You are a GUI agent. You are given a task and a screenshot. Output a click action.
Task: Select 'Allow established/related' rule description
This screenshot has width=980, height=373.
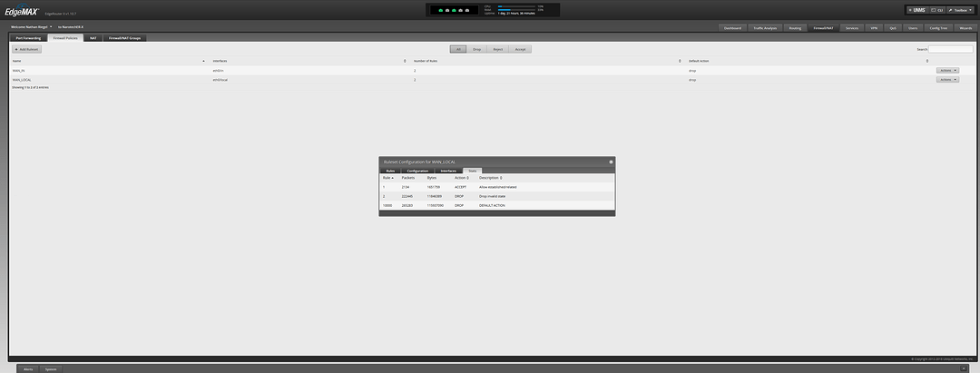497,187
